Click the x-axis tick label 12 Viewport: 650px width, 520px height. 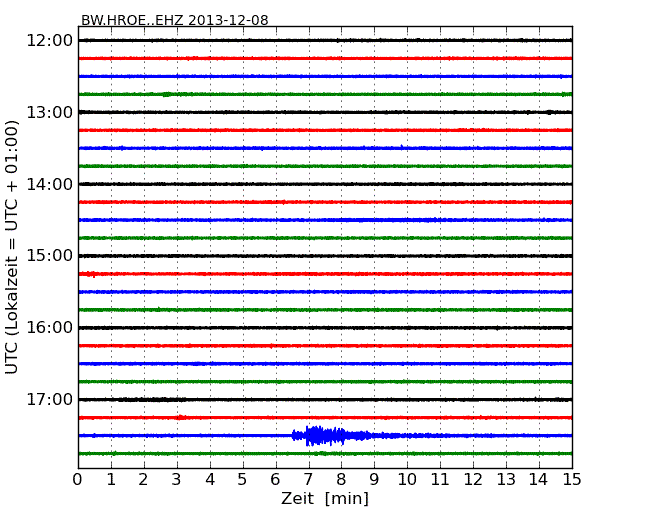(x=473, y=480)
